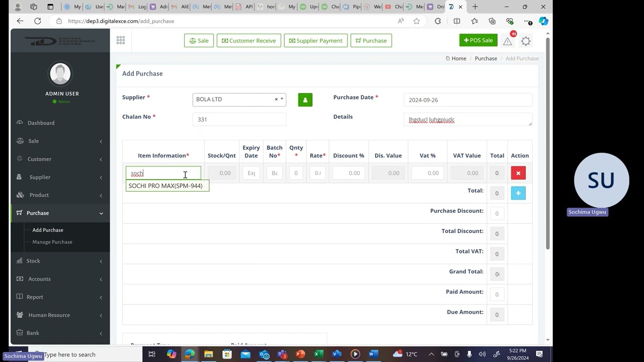Delete the item row with red X
Viewport: 644px width, 362px height.
pos(518,173)
